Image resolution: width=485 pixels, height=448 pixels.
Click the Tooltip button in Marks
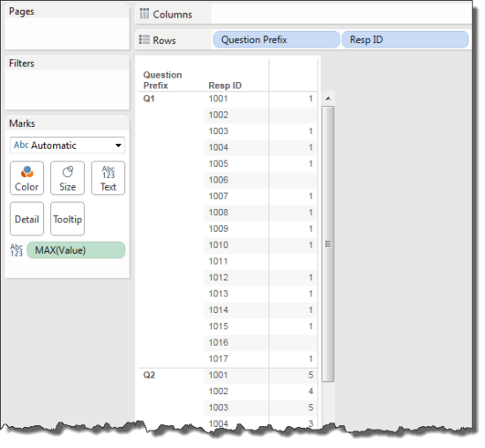click(x=67, y=219)
